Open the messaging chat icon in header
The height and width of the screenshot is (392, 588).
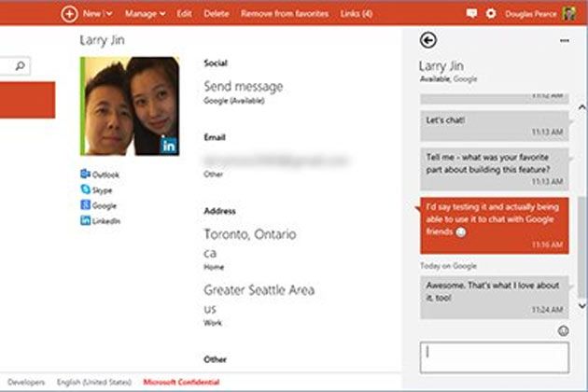tap(471, 14)
